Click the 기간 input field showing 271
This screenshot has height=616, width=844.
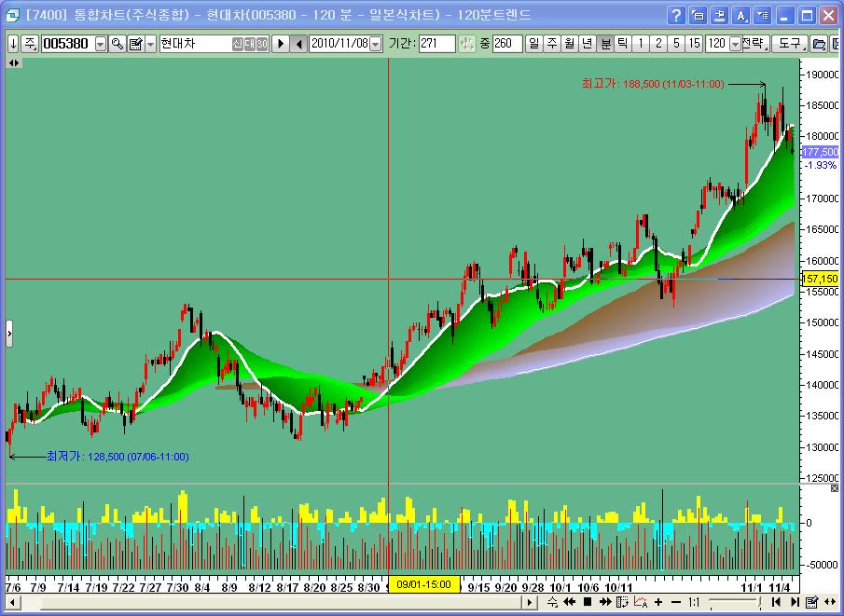tap(436, 44)
